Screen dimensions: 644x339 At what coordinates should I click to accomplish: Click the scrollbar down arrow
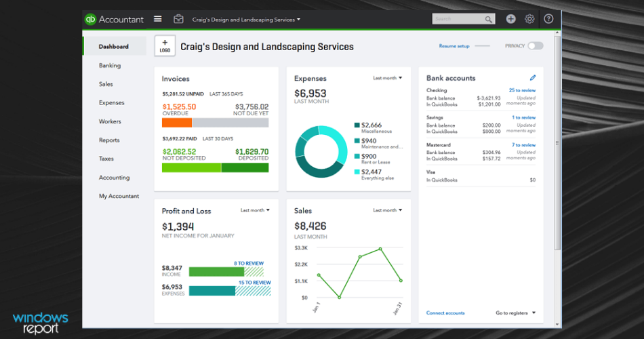[557, 324]
